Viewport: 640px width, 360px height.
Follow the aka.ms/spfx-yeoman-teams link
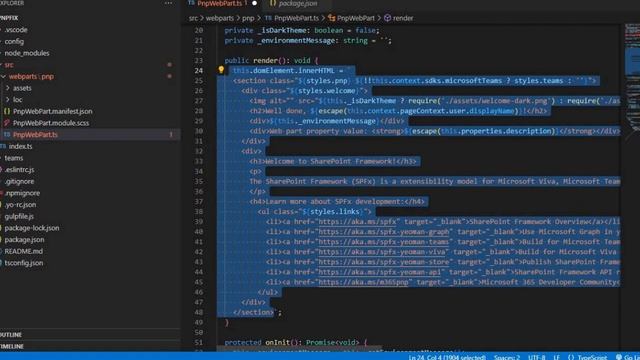(383, 242)
